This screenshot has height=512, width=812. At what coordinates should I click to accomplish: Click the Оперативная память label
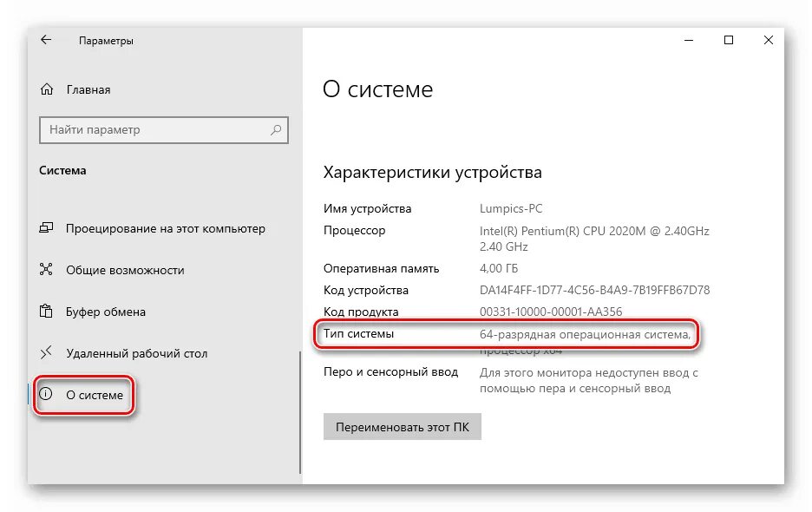381,268
